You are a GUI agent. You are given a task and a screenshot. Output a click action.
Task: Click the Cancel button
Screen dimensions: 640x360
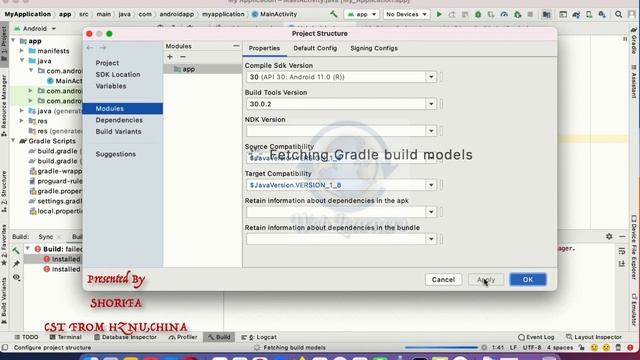[x=443, y=280]
